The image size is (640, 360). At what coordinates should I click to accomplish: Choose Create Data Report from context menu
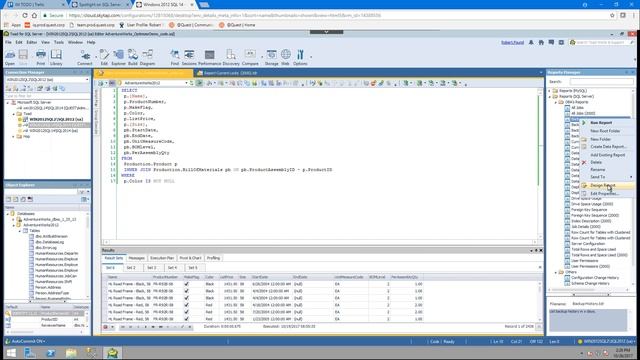607,147
